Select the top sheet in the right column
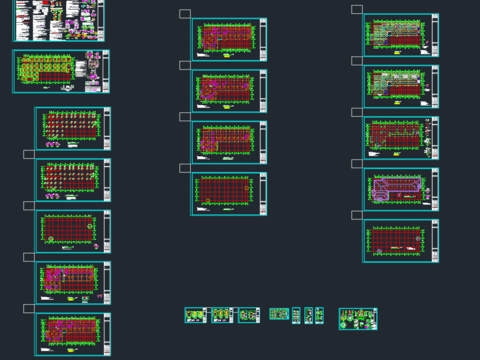This screenshot has width=480, height=360. click(401, 35)
